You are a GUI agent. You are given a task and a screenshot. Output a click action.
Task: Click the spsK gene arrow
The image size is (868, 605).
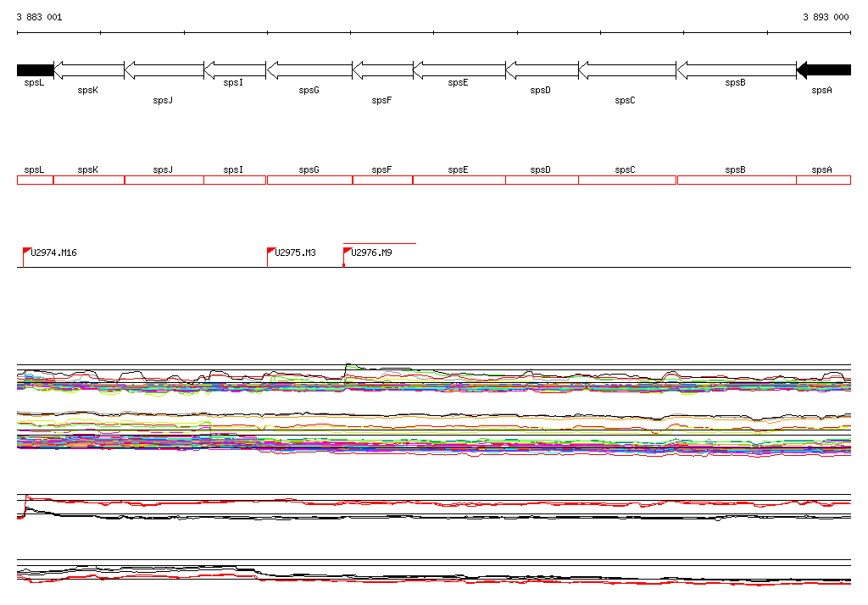coord(89,70)
